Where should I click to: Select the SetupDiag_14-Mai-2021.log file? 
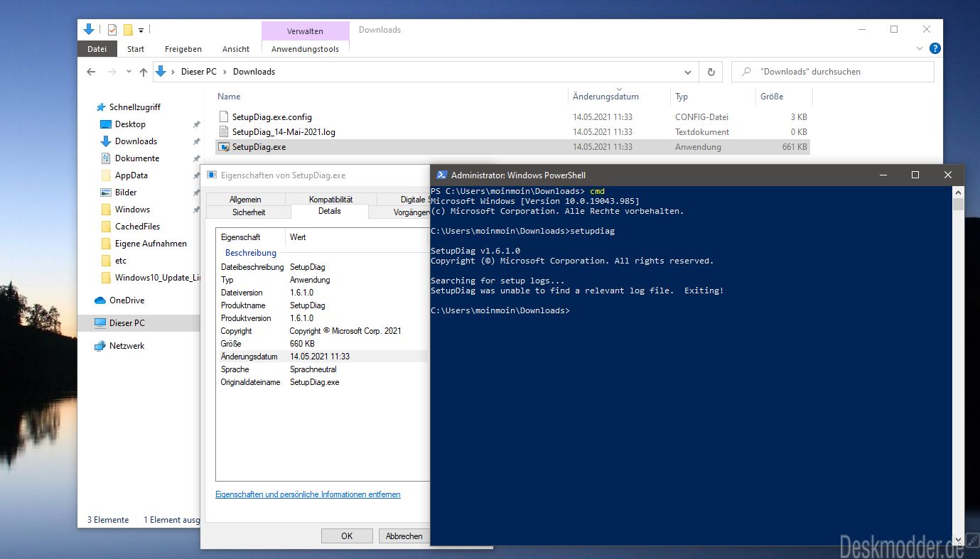pos(512,131)
